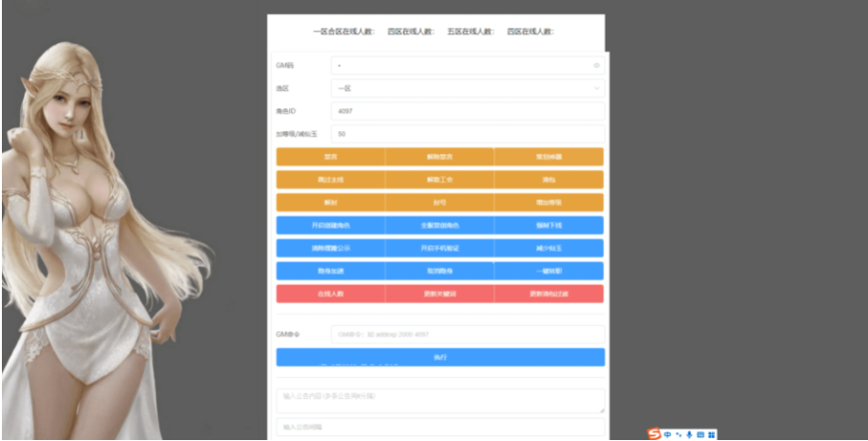868x441 pixels.
Task: Click the Sogou input method logo
Action: point(654,433)
